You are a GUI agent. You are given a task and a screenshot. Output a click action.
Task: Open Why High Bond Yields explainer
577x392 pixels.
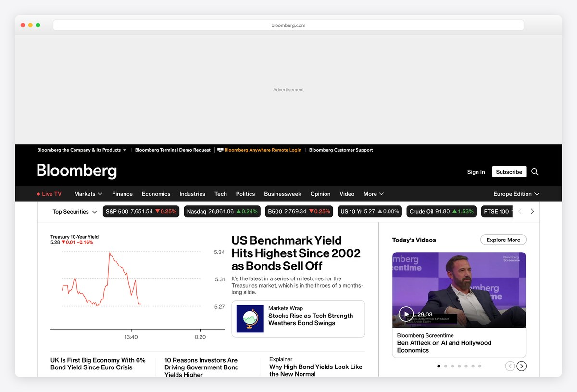click(316, 370)
